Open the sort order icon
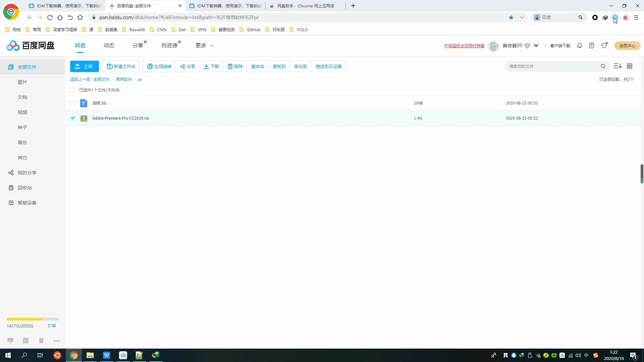 [x=618, y=66]
